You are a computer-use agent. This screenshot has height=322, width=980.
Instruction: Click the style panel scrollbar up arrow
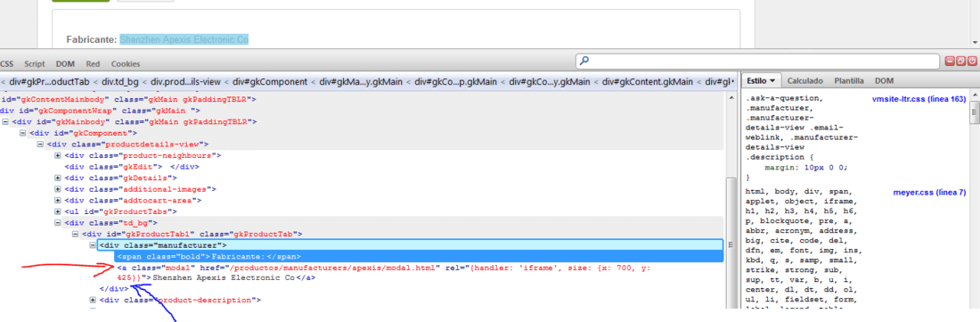coord(974,95)
